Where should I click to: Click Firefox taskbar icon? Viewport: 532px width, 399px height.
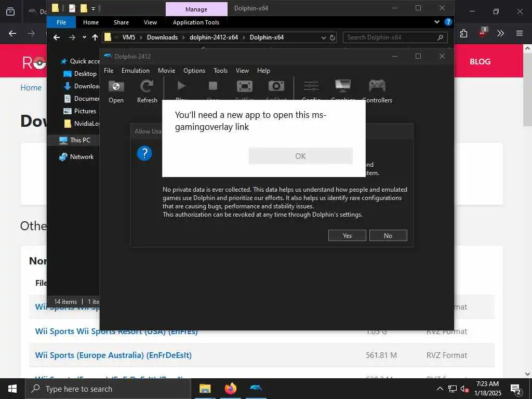coord(230,389)
